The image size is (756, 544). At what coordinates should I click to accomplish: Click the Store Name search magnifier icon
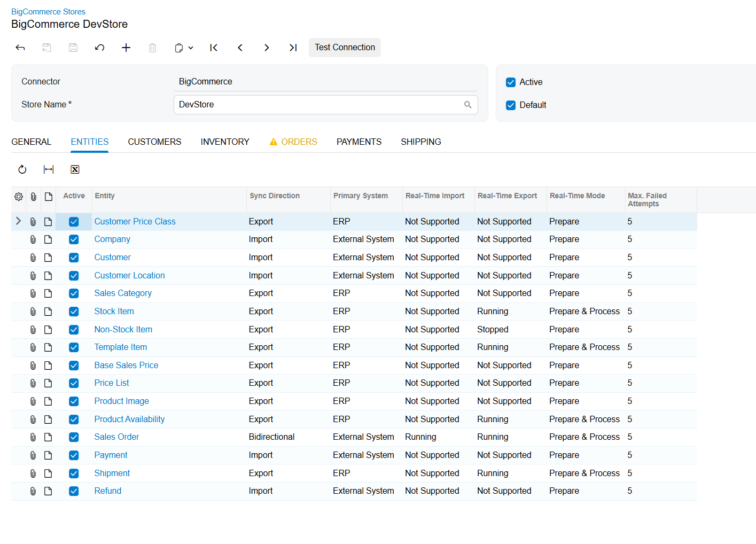[467, 105]
